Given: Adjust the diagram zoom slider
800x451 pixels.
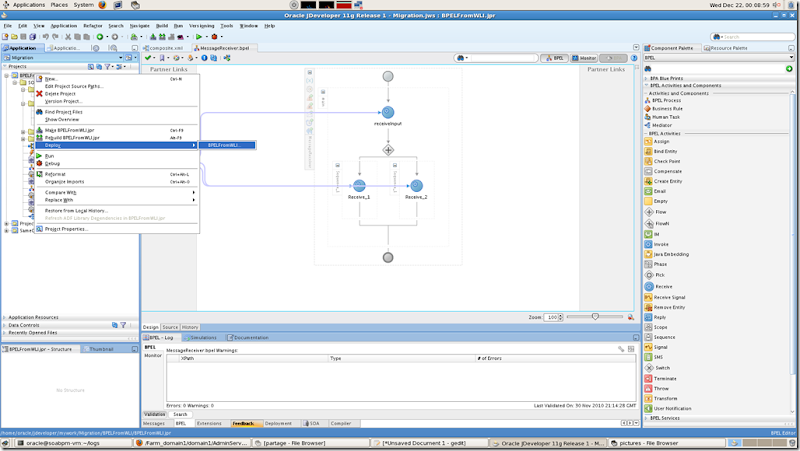Looking at the screenshot, I should point(595,317).
